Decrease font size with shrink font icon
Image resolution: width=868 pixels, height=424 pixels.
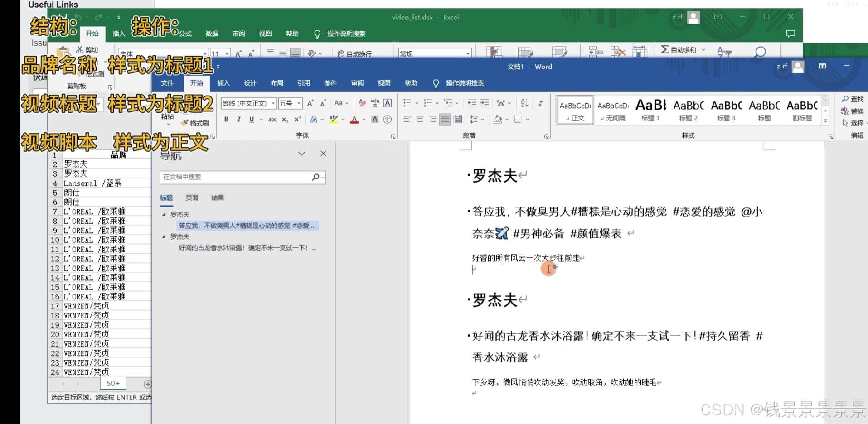(x=323, y=103)
